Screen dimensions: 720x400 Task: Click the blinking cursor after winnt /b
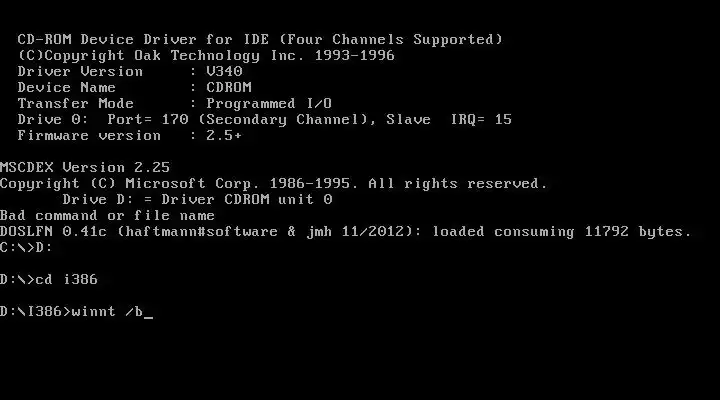(x=148, y=317)
